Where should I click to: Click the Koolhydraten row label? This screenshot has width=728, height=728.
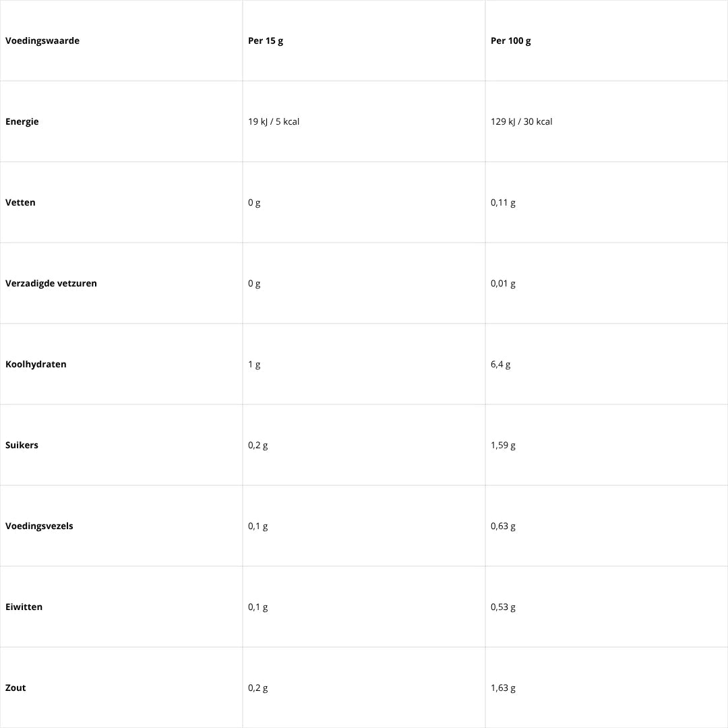click(36, 364)
